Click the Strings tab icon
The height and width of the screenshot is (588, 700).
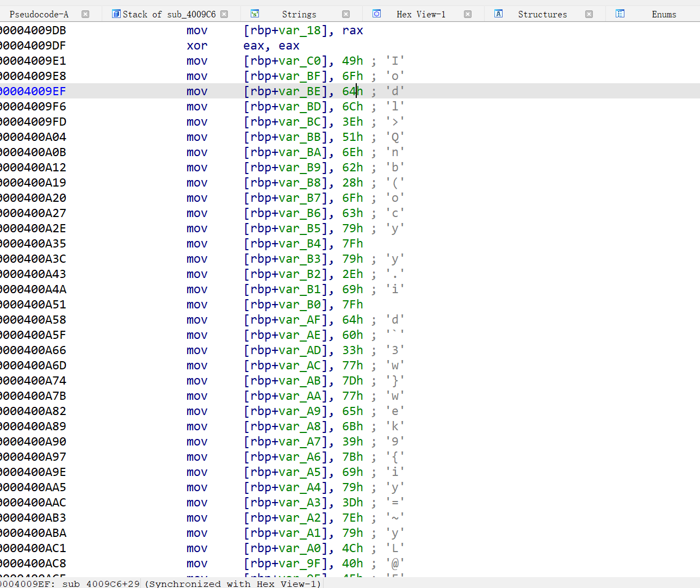[255, 14]
